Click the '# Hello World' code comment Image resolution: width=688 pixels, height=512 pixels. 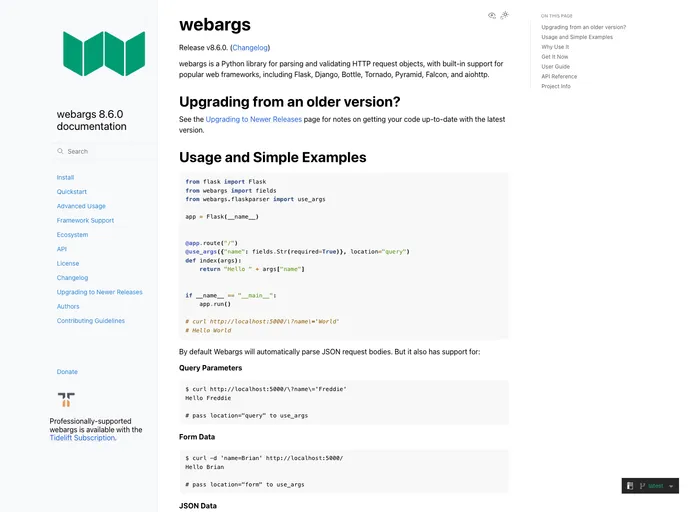(208, 330)
